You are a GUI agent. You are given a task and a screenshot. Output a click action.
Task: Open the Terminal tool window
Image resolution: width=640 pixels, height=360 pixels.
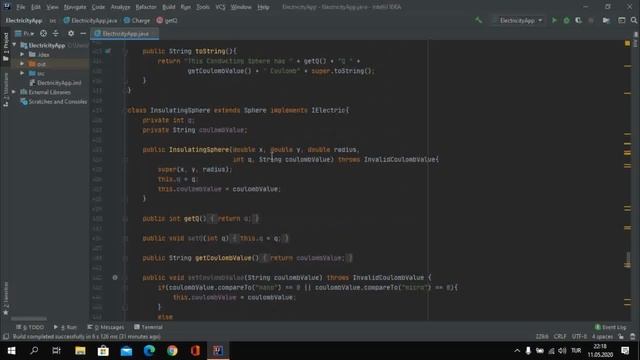coord(149,327)
